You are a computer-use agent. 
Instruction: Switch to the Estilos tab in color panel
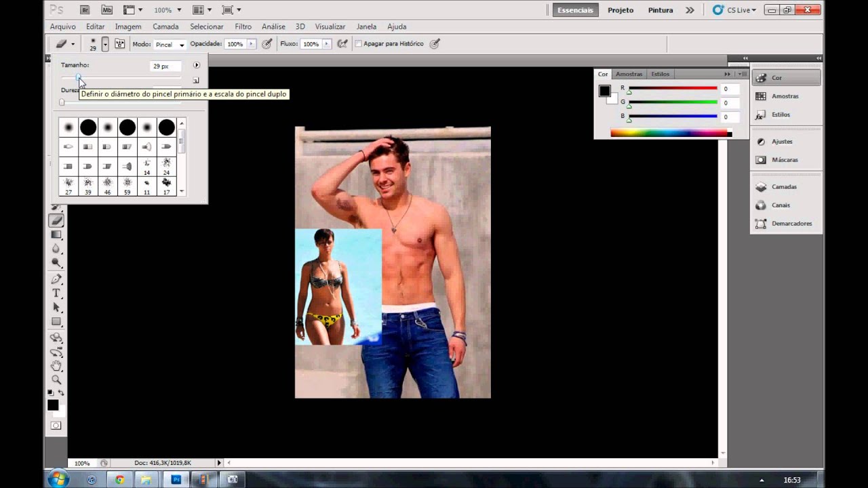tap(660, 74)
